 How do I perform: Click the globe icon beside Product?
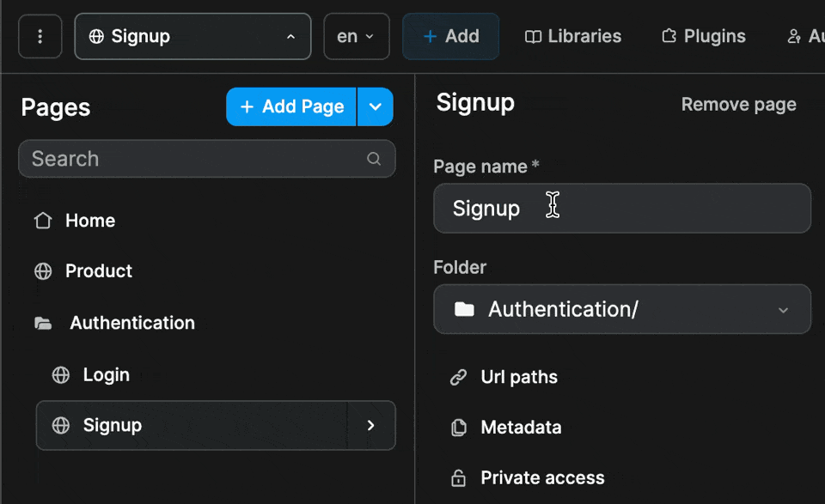tap(44, 271)
